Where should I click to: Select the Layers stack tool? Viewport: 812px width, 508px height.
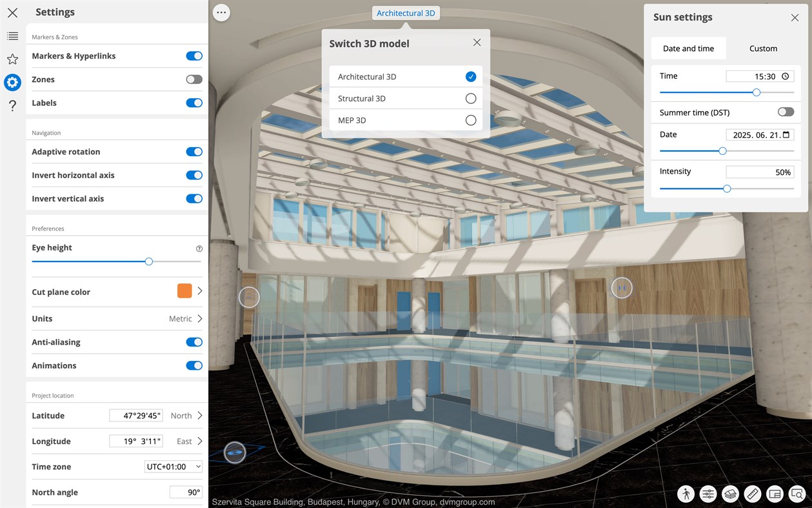pos(730,494)
